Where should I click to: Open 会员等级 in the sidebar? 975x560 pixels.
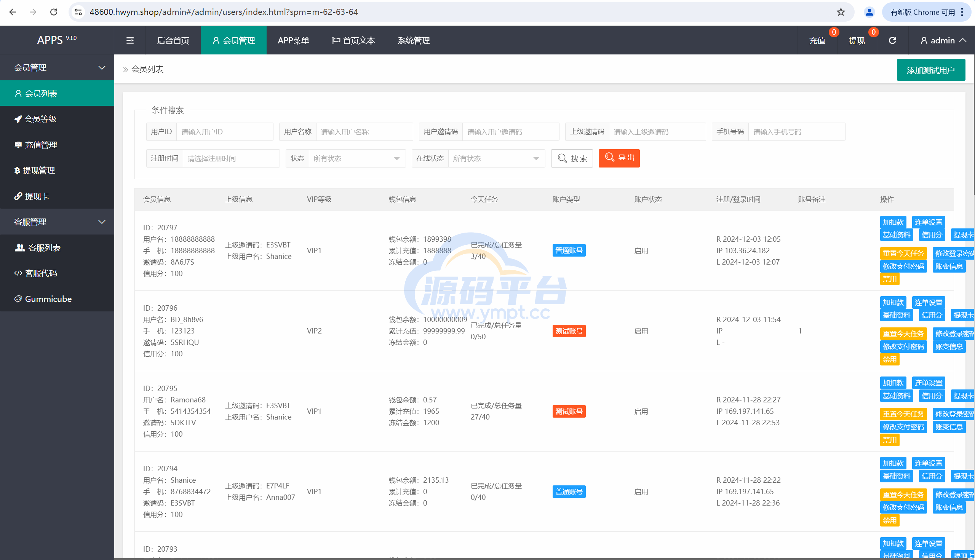57,119
